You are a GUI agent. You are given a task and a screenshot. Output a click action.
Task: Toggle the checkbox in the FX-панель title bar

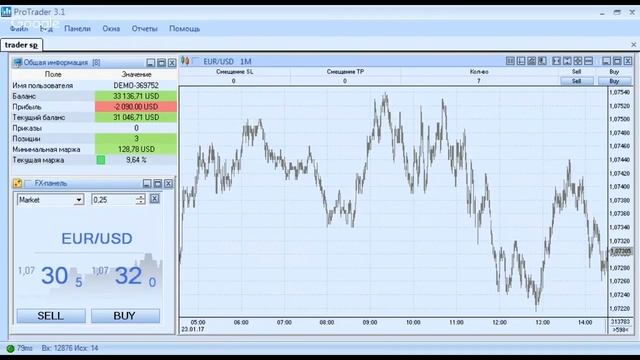click(29, 183)
